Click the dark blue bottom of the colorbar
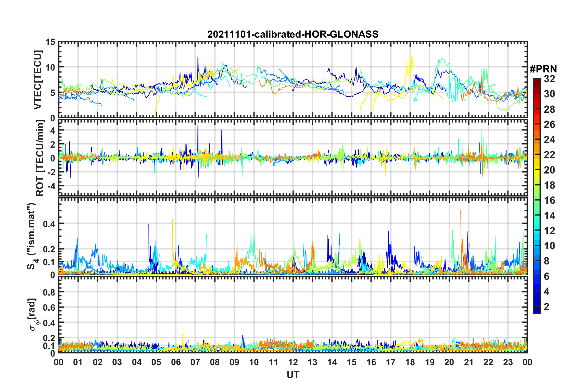The height and width of the screenshot is (392, 586). tap(536, 311)
